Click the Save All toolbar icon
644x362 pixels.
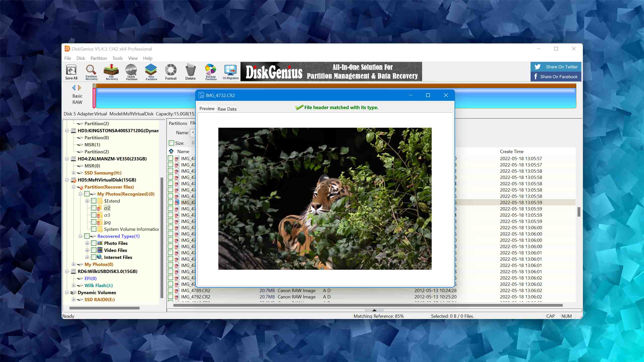click(71, 72)
